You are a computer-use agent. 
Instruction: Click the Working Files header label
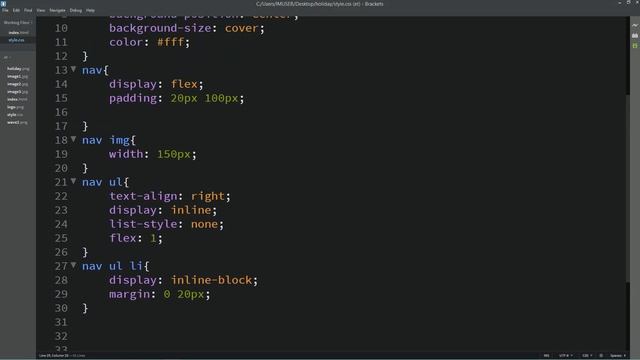(x=16, y=22)
